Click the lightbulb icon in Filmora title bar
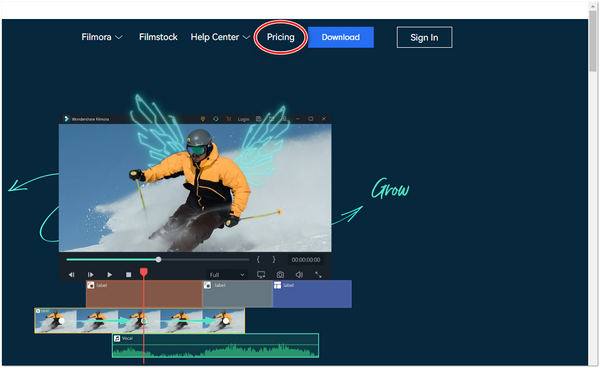Viewport: 600px width, 368px height. pos(203,119)
